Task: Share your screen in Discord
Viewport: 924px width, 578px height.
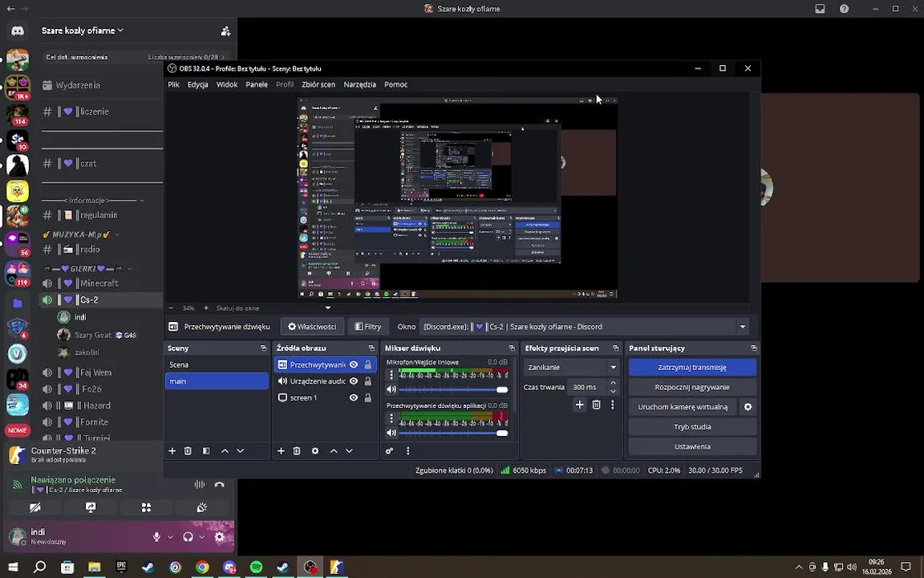Action: 91,507
